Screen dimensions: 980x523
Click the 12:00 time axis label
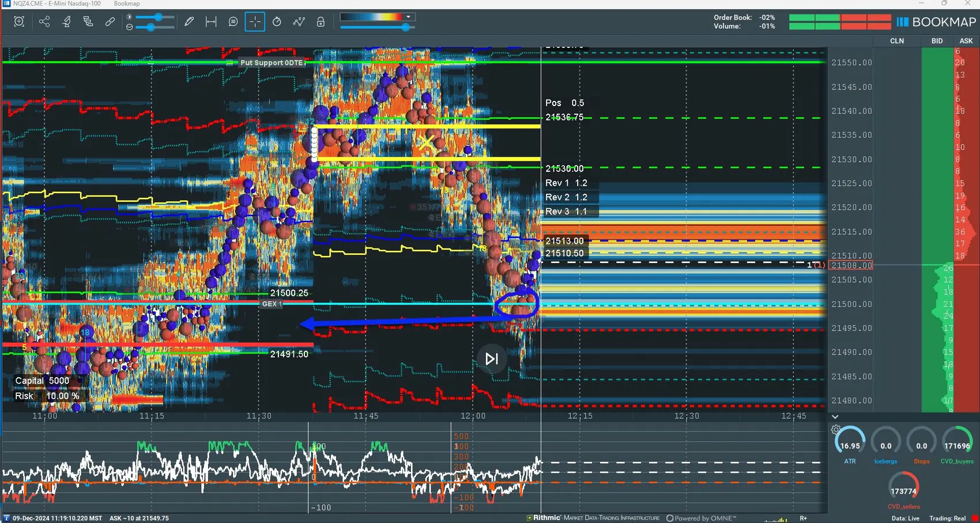tap(473, 416)
